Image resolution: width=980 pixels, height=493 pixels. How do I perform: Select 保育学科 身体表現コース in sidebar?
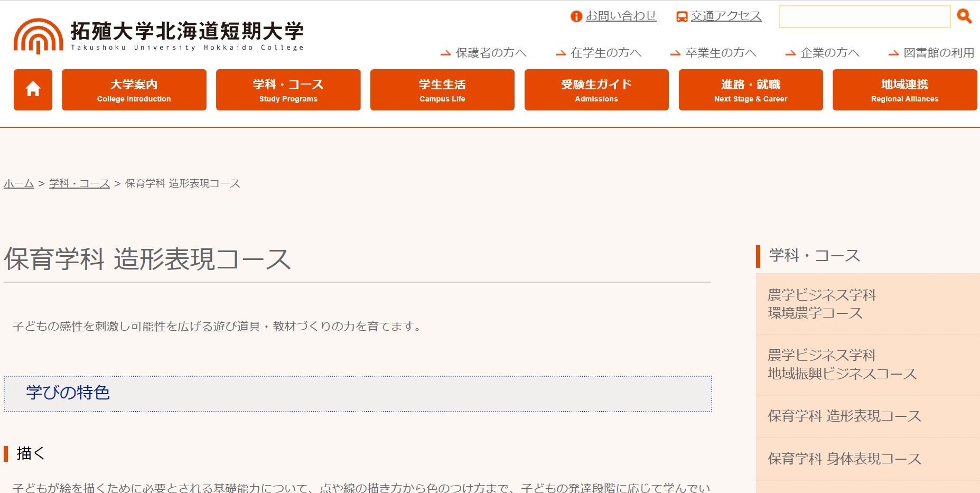click(x=868, y=459)
